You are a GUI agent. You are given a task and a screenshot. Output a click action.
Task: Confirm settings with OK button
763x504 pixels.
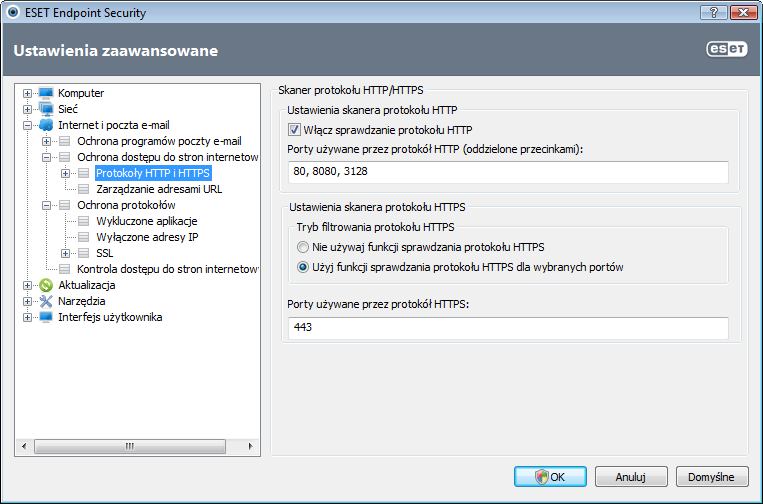550,477
